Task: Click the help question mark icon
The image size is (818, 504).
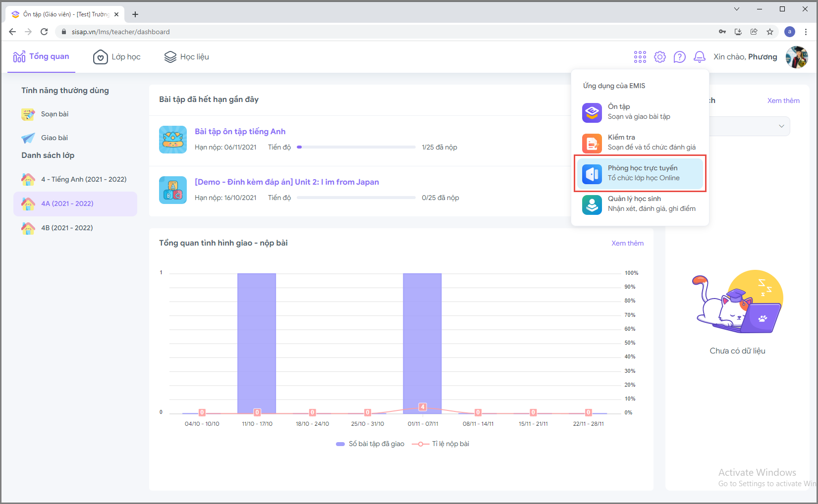Action: 680,57
